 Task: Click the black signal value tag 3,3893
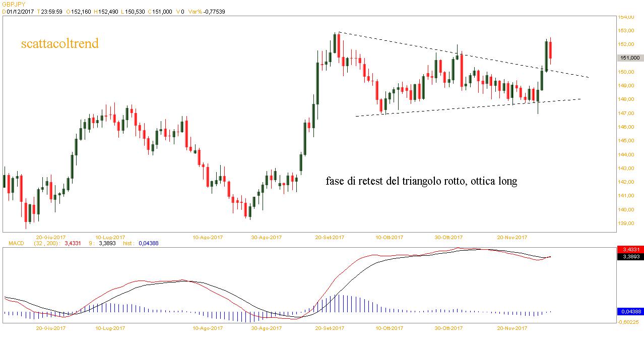click(x=630, y=257)
